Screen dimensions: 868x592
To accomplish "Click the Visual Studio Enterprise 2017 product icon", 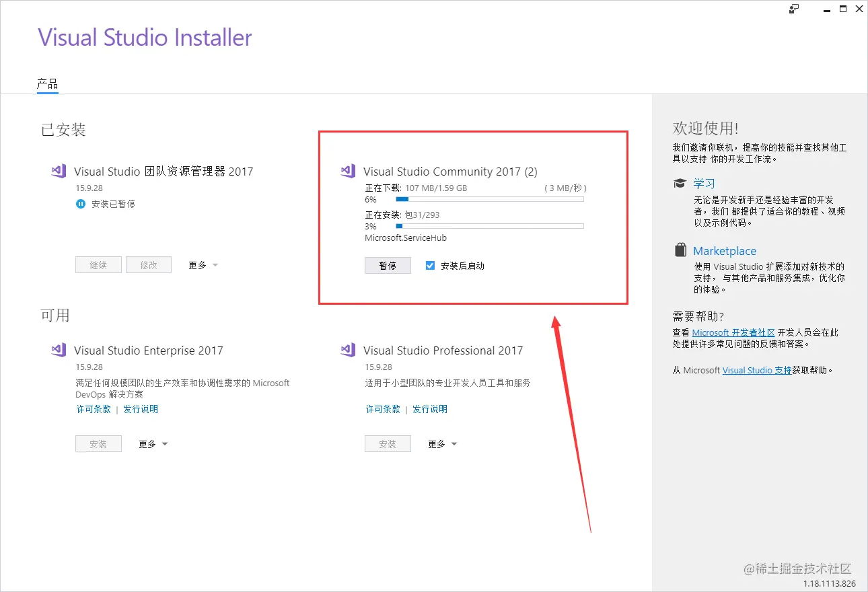I will coord(58,350).
